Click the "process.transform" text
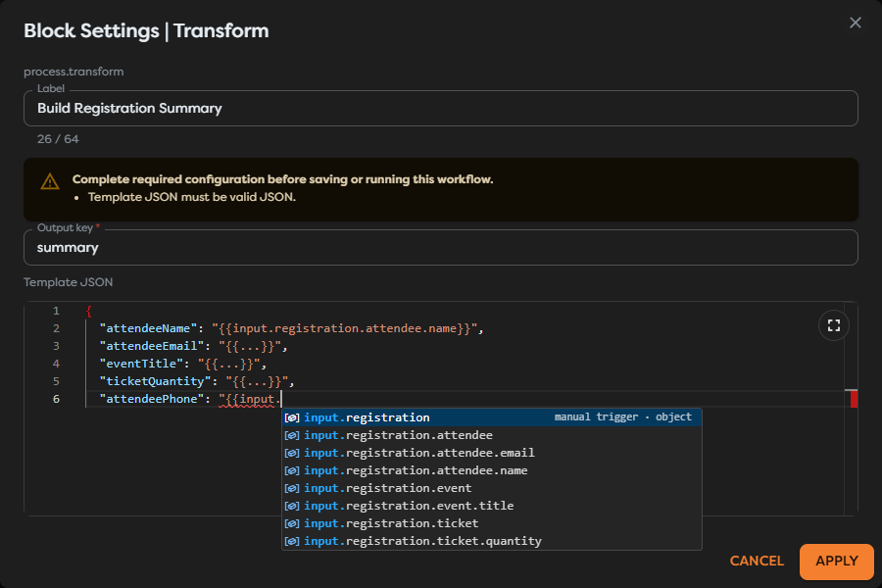The image size is (882, 588). point(73,72)
